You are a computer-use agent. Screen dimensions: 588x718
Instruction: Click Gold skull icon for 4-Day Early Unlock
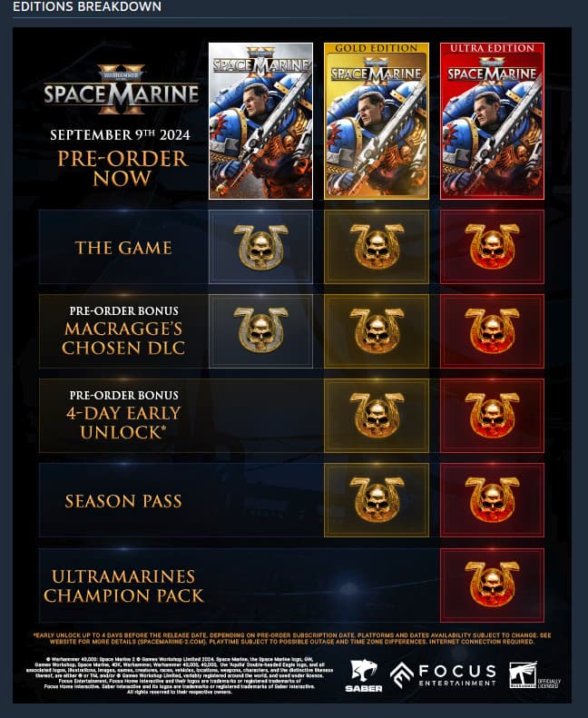click(x=377, y=415)
